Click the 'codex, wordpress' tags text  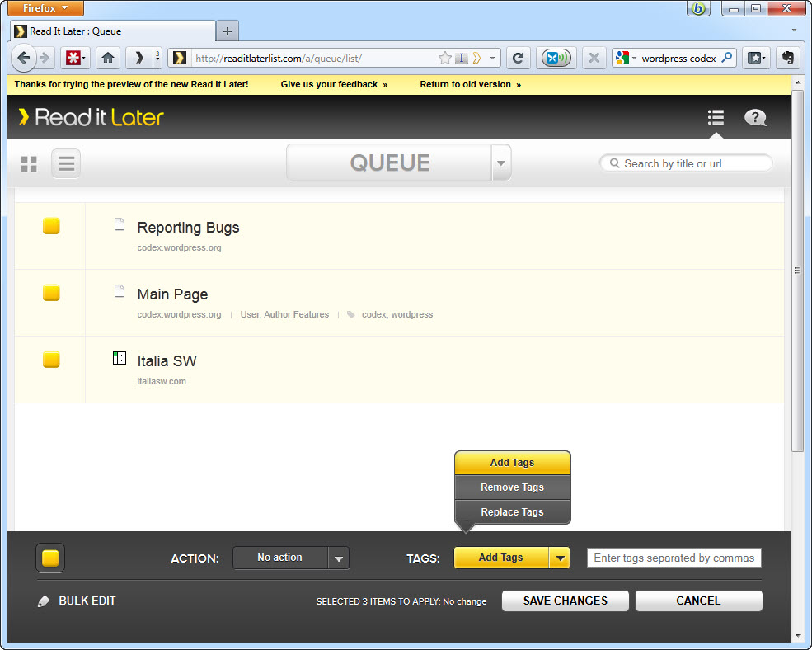pos(397,314)
